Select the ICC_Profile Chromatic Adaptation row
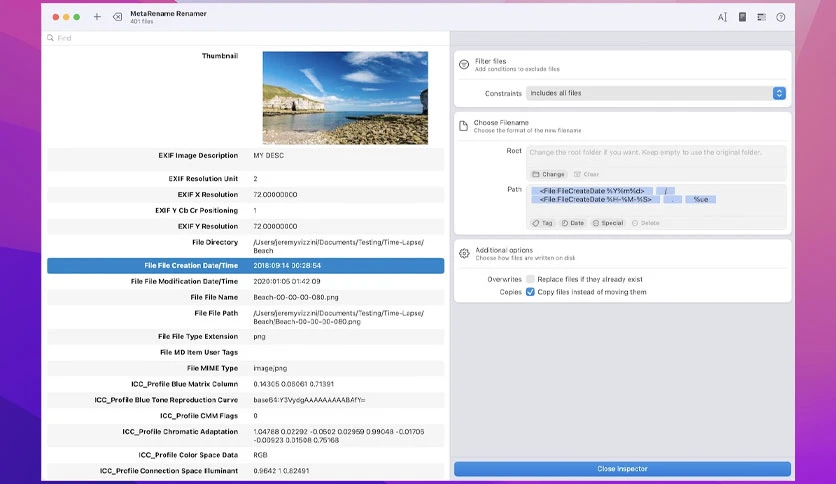Viewport: 836px width, 484px height. click(245, 435)
